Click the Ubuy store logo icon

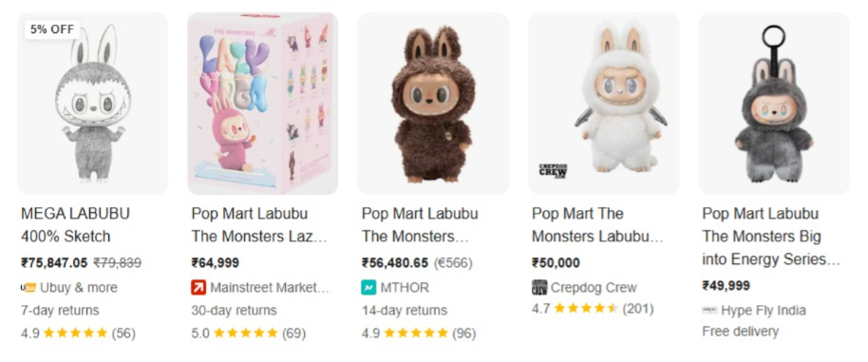[28, 288]
